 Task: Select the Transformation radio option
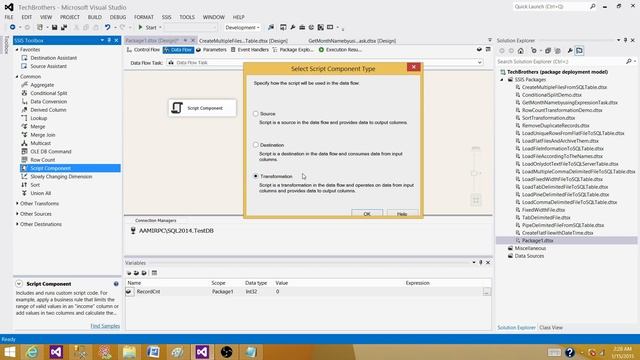[256, 176]
